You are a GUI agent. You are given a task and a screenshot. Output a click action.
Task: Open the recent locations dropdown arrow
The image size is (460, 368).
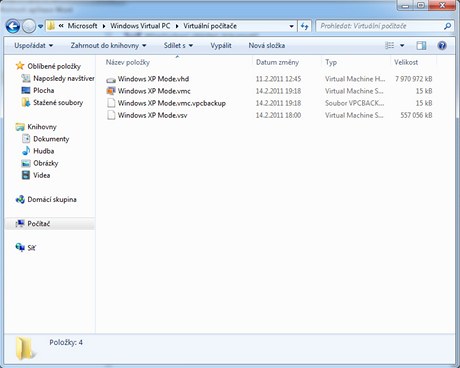(40, 26)
